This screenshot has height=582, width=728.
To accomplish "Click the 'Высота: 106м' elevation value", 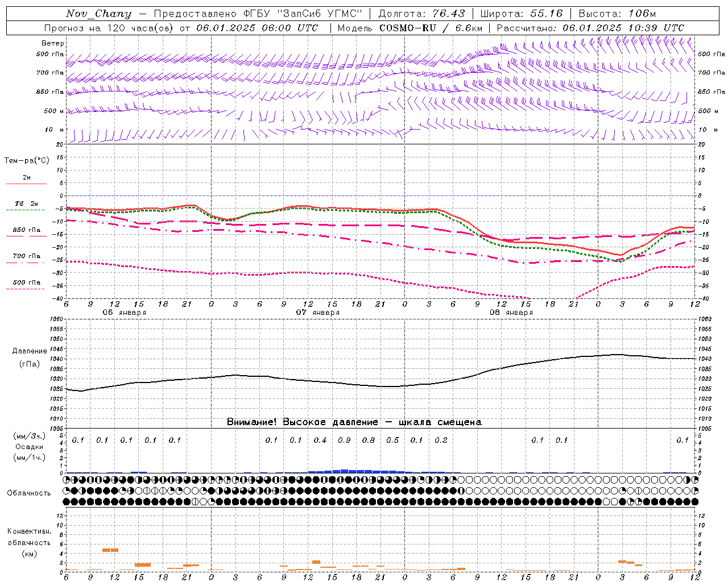I will [x=617, y=14].
